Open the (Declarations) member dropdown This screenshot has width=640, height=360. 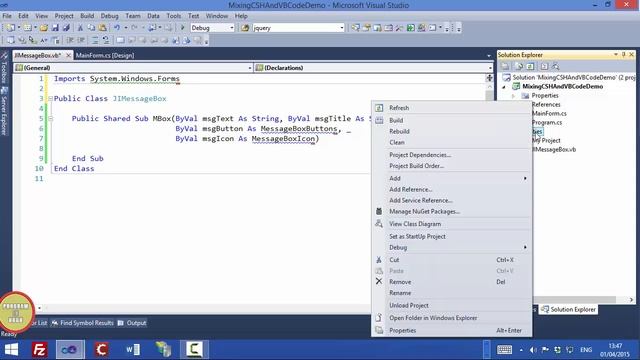point(490,68)
